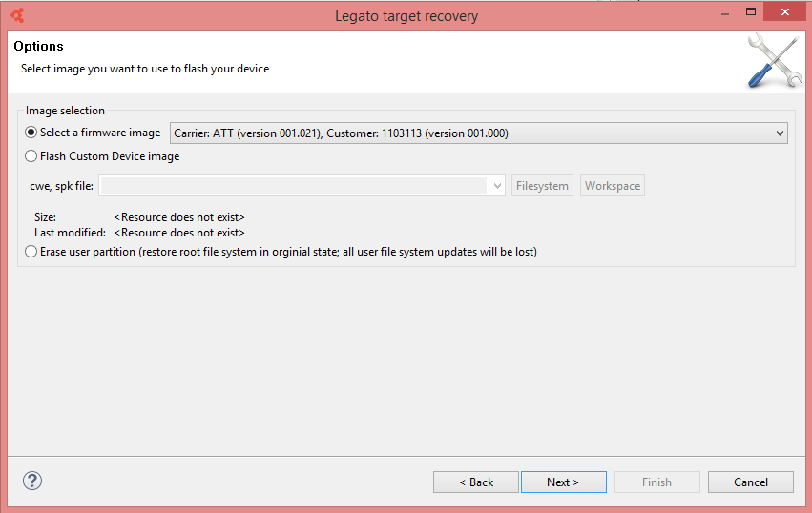Click the Filesystem browse button
This screenshot has height=513, width=812.
(x=542, y=186)
